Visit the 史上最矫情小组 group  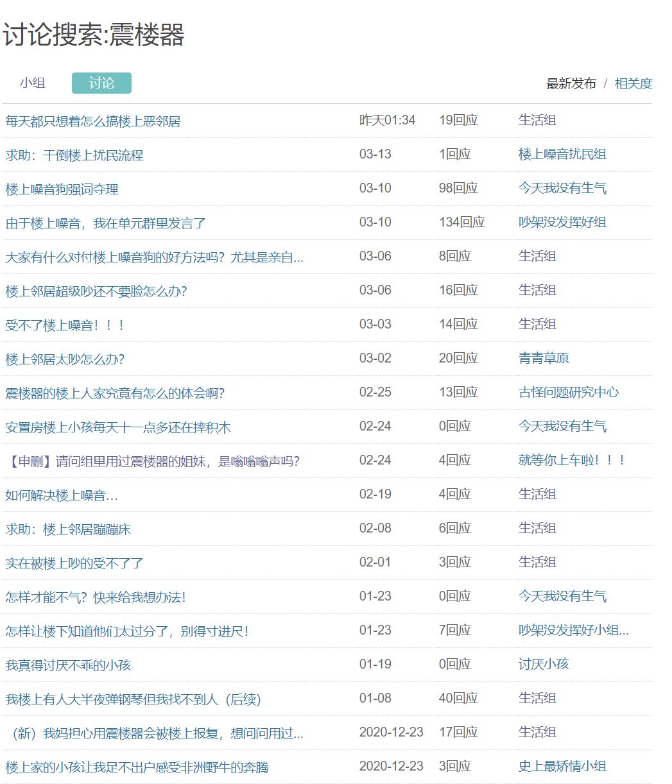pyautogui.click(x=562, y=766)
